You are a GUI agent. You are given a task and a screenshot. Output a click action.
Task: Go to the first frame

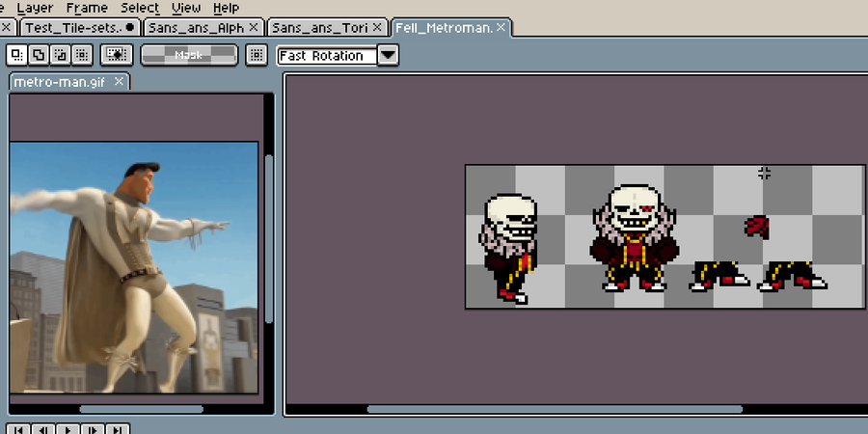click(18, 429)
